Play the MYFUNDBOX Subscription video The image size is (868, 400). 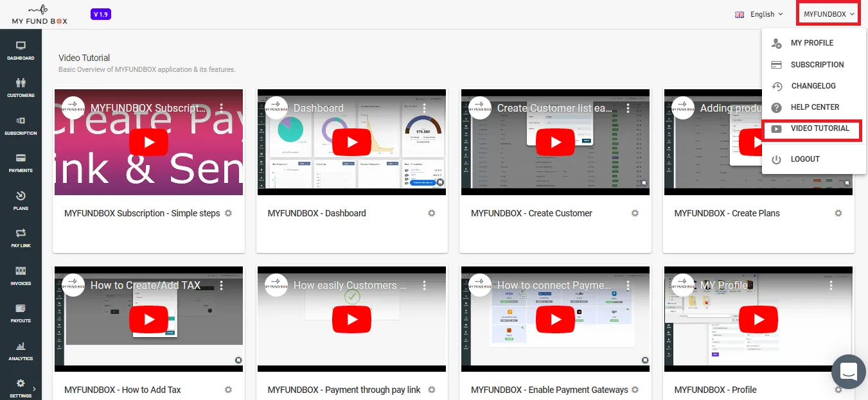tap(149, 143)
